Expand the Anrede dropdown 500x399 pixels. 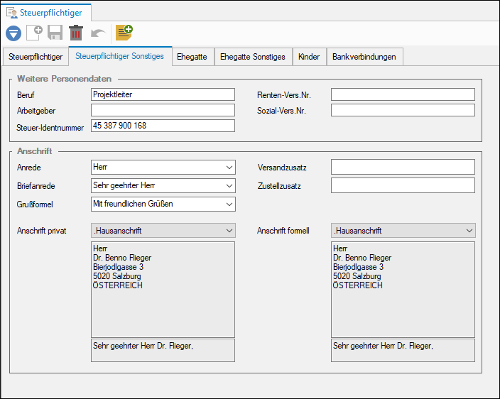click(x=229, y=167)
